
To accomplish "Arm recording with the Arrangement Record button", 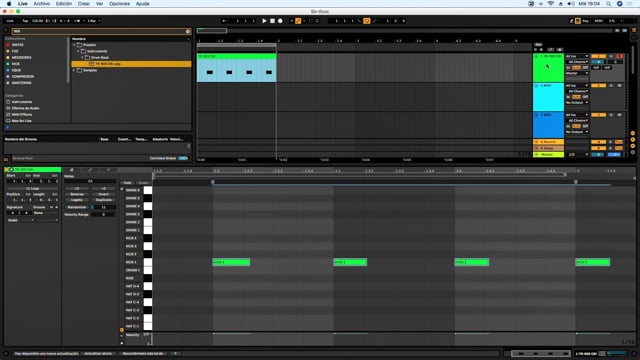I will 280,21.
